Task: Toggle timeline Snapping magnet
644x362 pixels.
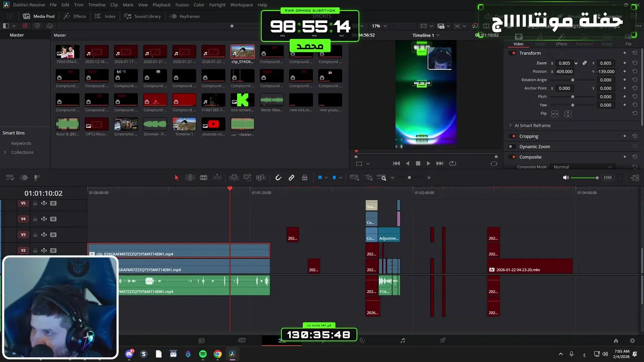Action: (x=278, y=177)
